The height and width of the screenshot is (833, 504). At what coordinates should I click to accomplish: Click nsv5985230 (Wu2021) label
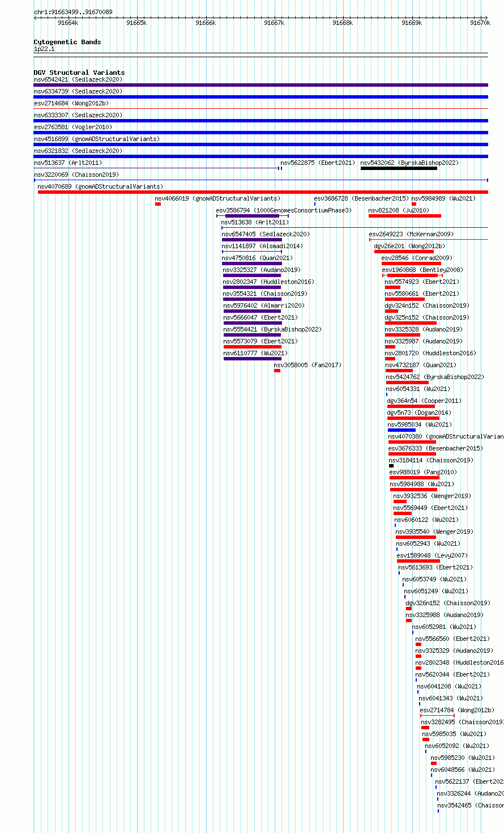point(463,758)
